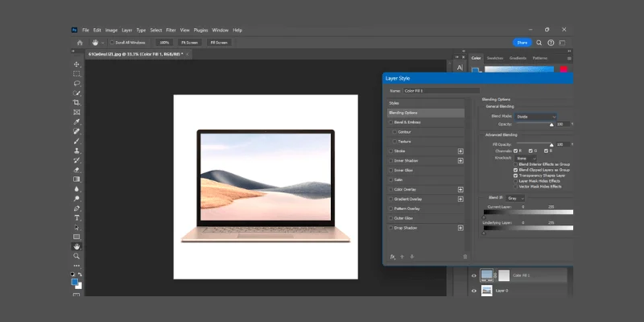The width and height of the screenshot is (644, 322).
Task: Select the Horizontal Type tool
Action: 76,217
